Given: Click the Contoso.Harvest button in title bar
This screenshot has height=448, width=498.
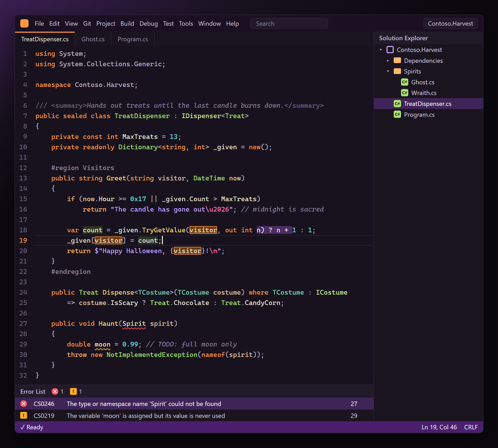Looking at the screenshot, I should click(x=450, y=24).
